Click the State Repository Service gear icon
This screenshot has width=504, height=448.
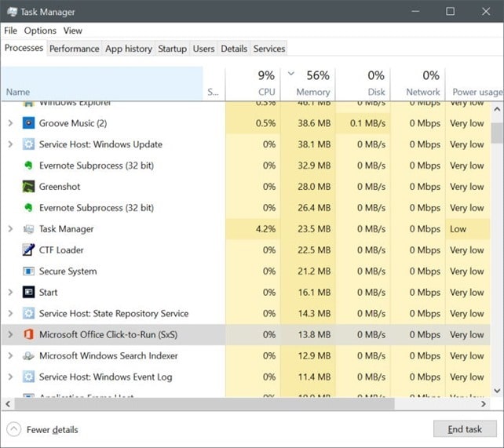[x=28, y=313]
